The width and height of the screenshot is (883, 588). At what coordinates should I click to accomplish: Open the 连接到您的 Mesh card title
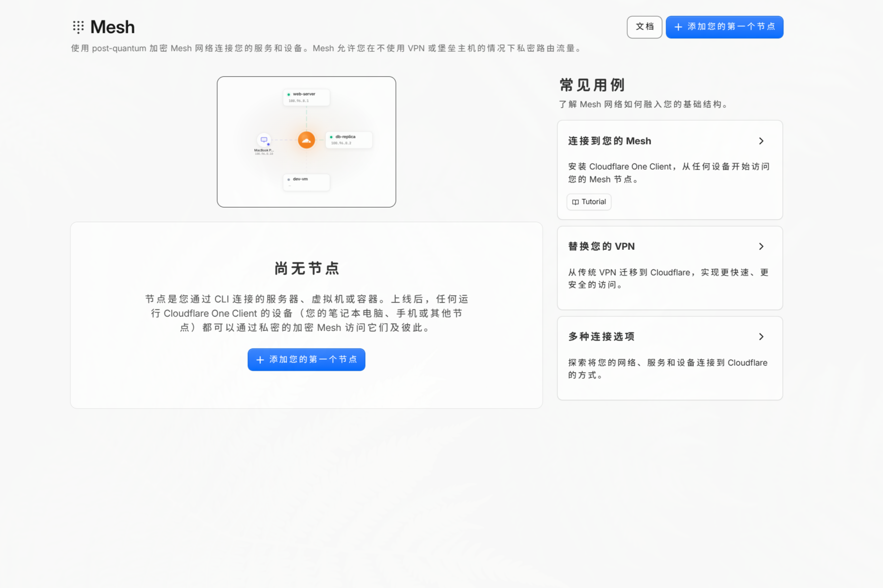[x=610, y=141]
